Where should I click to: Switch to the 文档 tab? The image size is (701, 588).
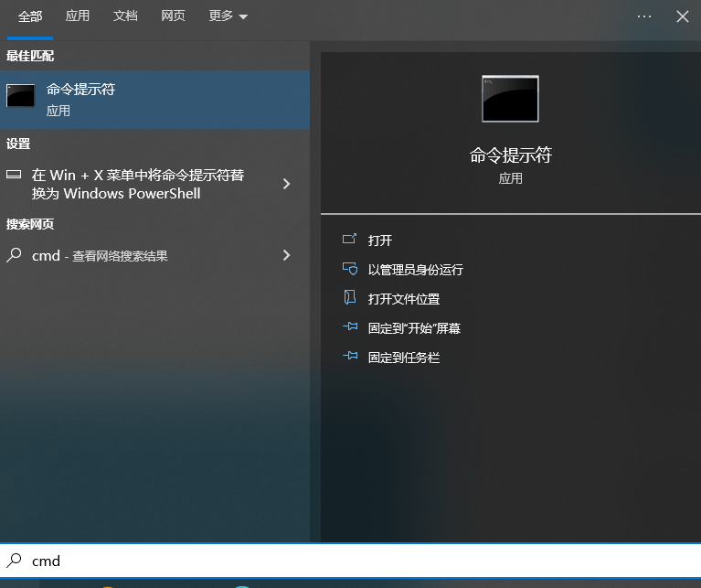pos(125,16)
